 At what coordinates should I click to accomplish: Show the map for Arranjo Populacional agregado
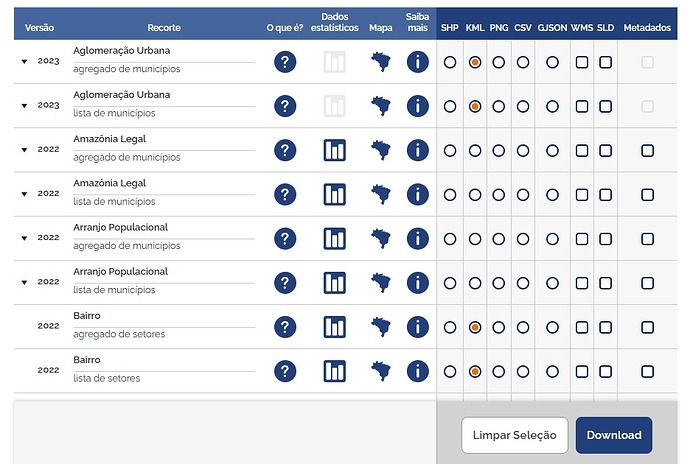[381, 239]
